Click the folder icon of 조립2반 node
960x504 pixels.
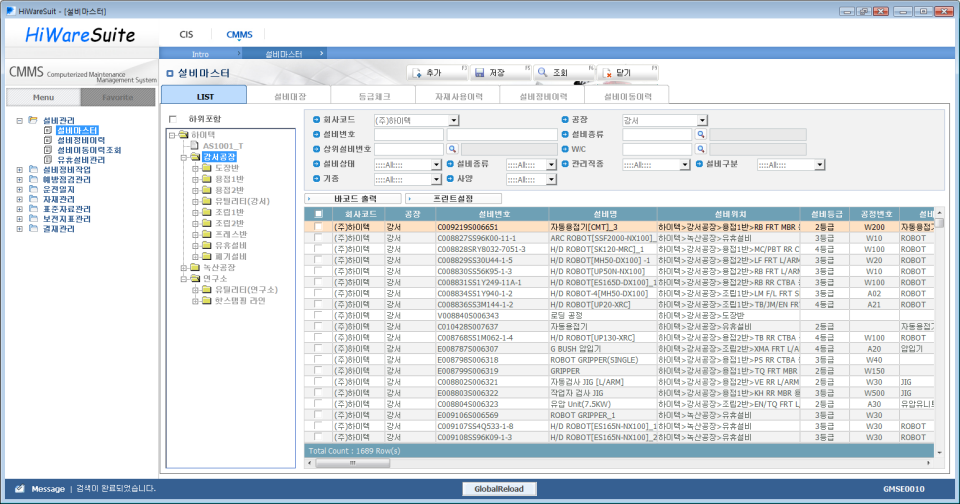coord(206,223)
